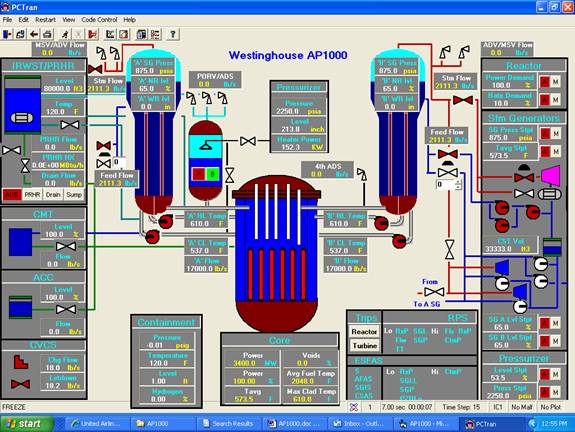This screenshot has height=432, width=575.
Task: Click the exit door toolbar icon
Action: [7, 34]
